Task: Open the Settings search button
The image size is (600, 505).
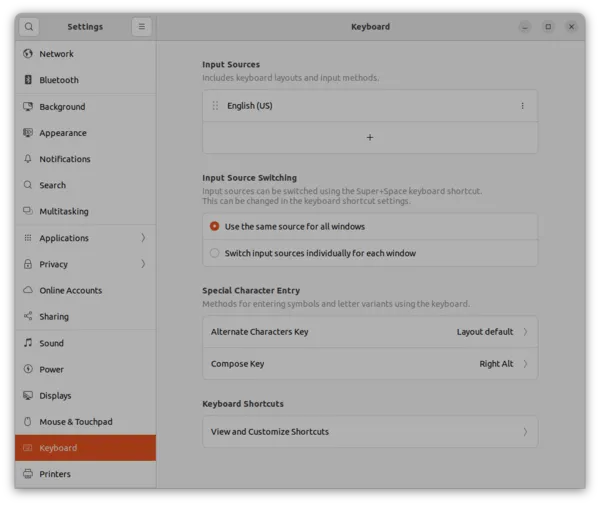Action: (29, 27)
